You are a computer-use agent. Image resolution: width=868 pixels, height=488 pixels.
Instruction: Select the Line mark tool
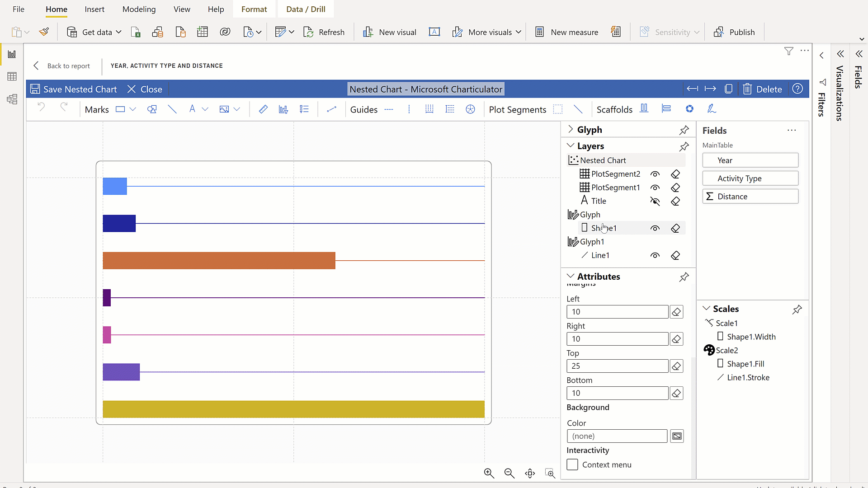click(172, 109)
